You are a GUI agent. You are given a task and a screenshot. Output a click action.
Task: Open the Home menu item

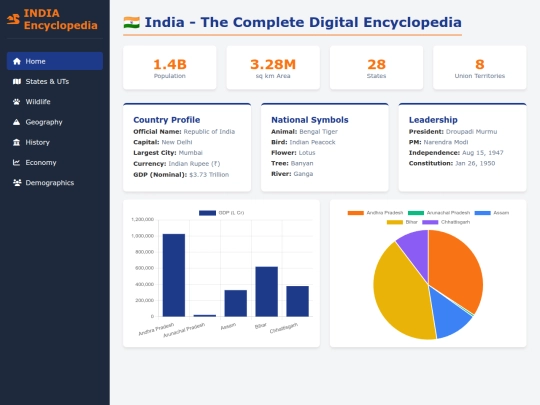point(55,61)
